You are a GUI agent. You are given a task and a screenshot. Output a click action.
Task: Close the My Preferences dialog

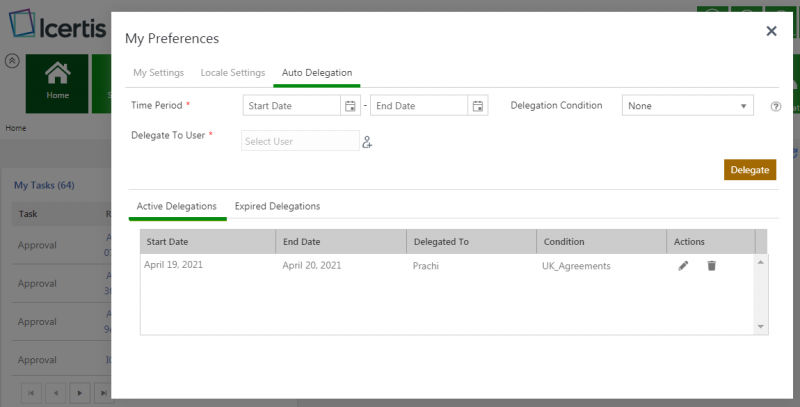pos(771,32)
